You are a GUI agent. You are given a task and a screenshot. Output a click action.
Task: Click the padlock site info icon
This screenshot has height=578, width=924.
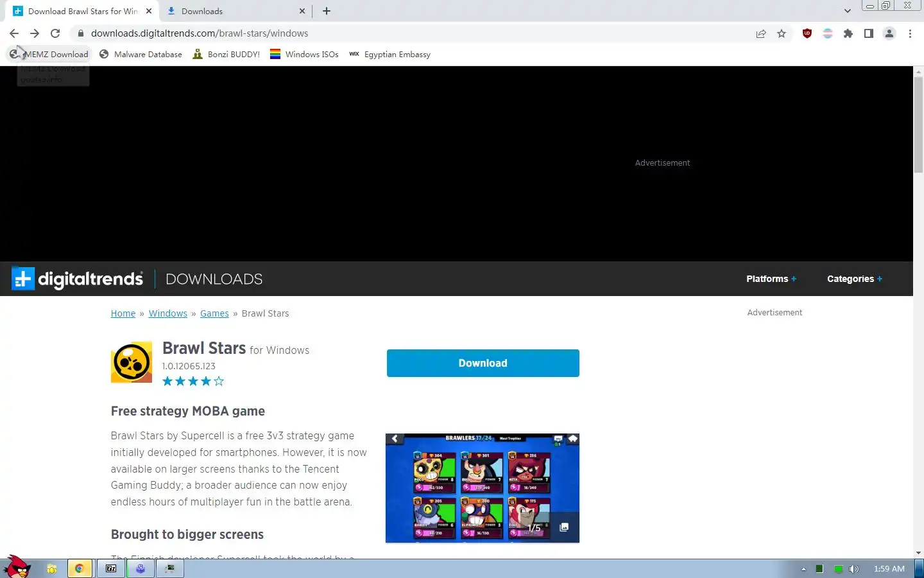coord(80,33)
